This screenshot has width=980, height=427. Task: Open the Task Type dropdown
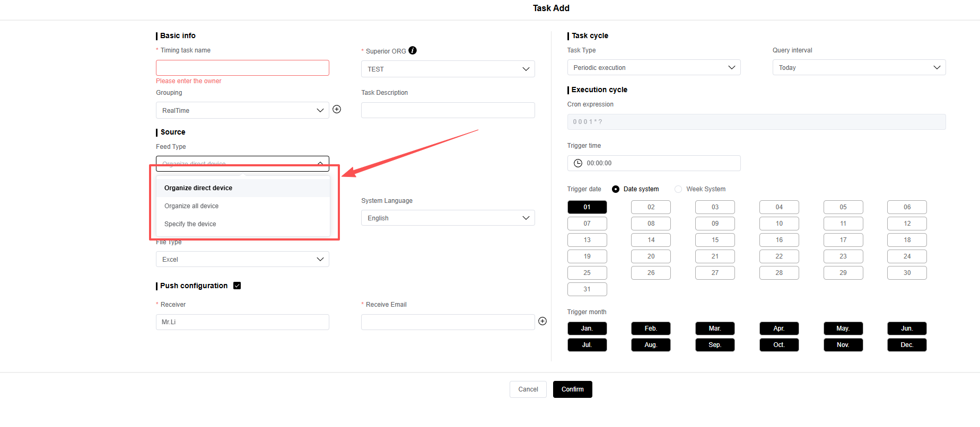[x=653, y=68]
